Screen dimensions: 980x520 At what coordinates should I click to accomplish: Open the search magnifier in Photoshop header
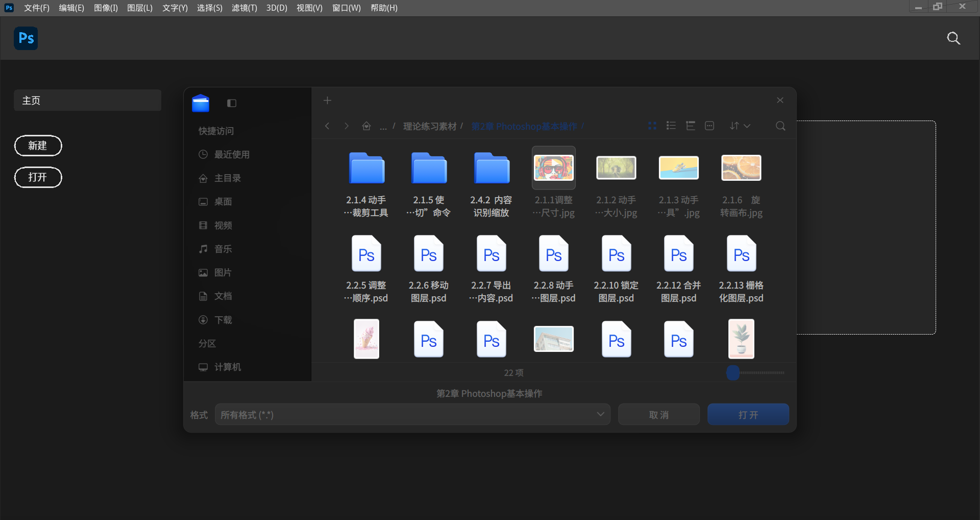[953, 38]
